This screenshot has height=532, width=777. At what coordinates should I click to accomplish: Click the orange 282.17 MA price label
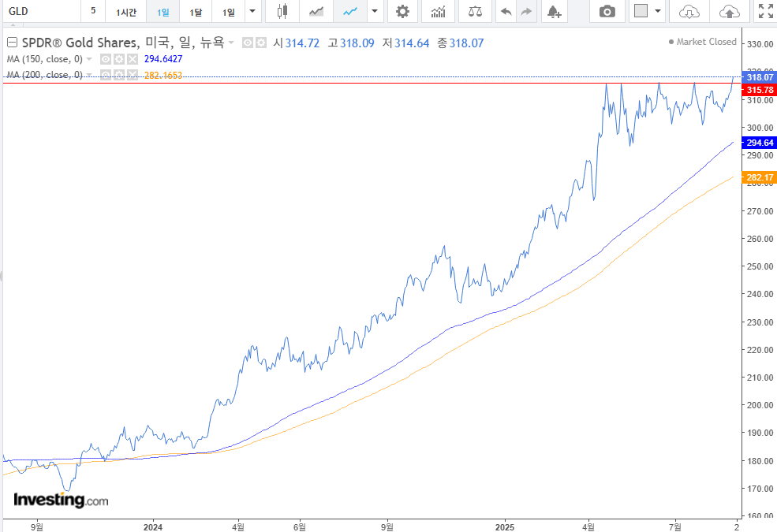760,177
